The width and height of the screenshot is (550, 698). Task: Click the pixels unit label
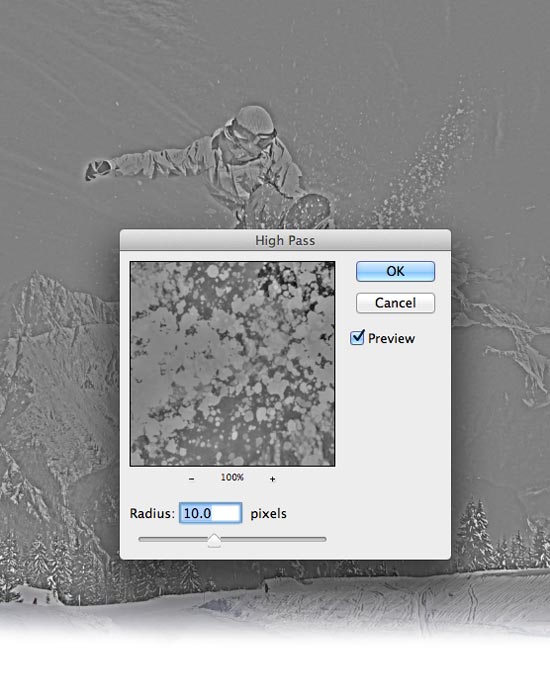pyautogui.click(x=268, y=514)
